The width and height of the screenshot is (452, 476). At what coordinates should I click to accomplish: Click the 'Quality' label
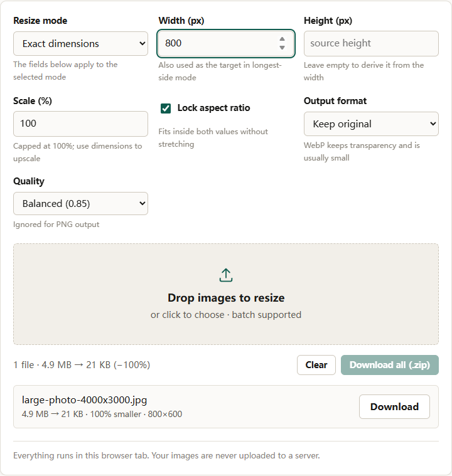29,181
